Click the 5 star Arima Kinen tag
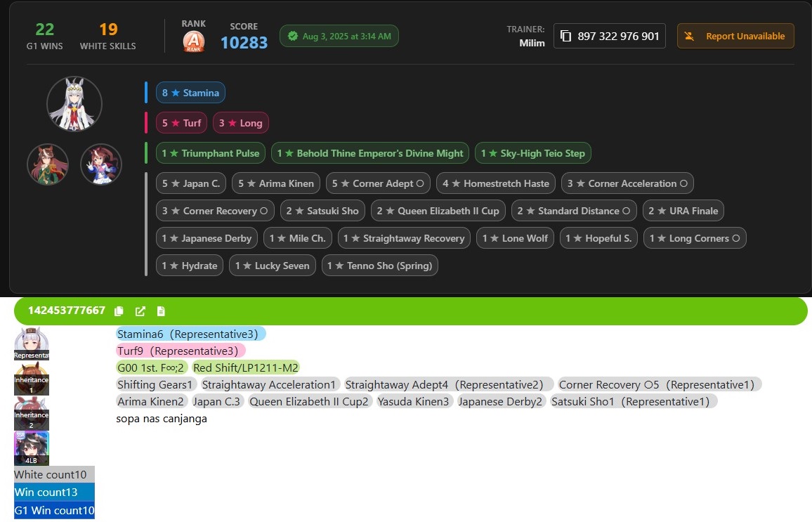The width and height of the screenshot is (812, 522). coord(276,183)
